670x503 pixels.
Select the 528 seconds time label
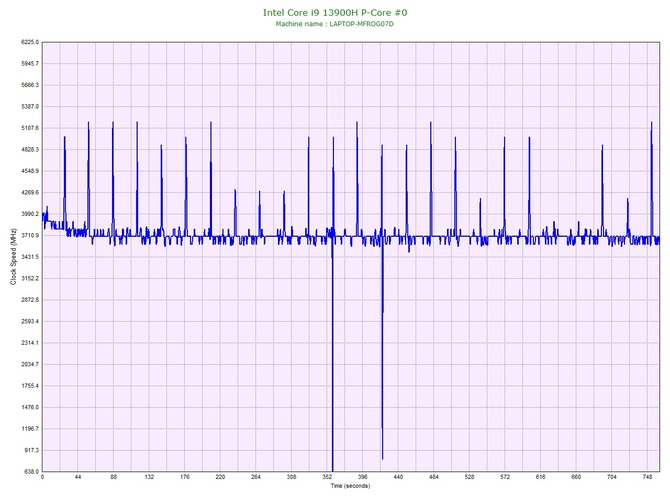[469, 477]
